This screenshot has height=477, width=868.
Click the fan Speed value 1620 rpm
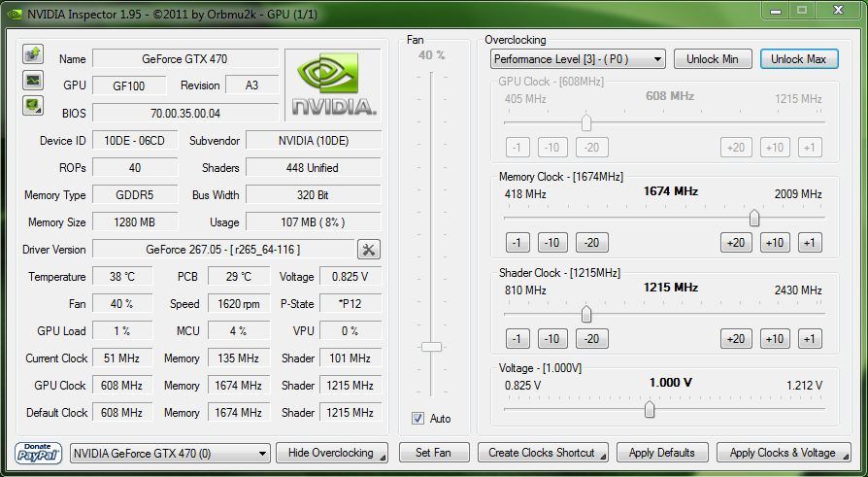239,304
